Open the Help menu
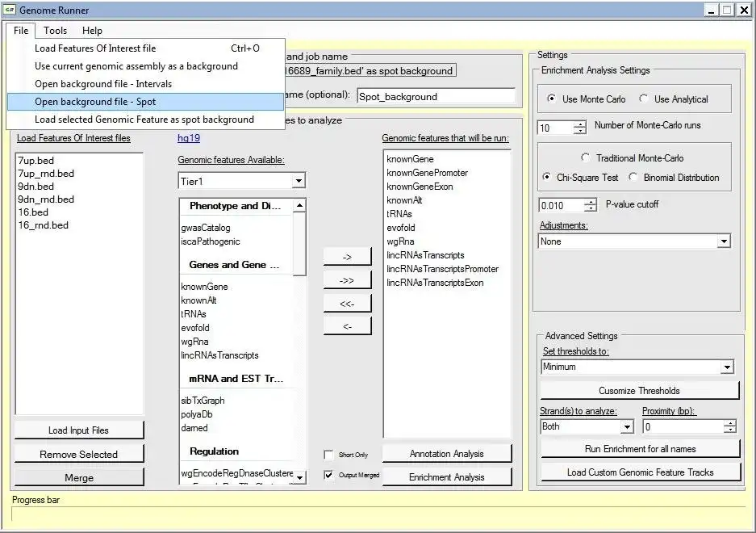 click(x=92, y=31)
